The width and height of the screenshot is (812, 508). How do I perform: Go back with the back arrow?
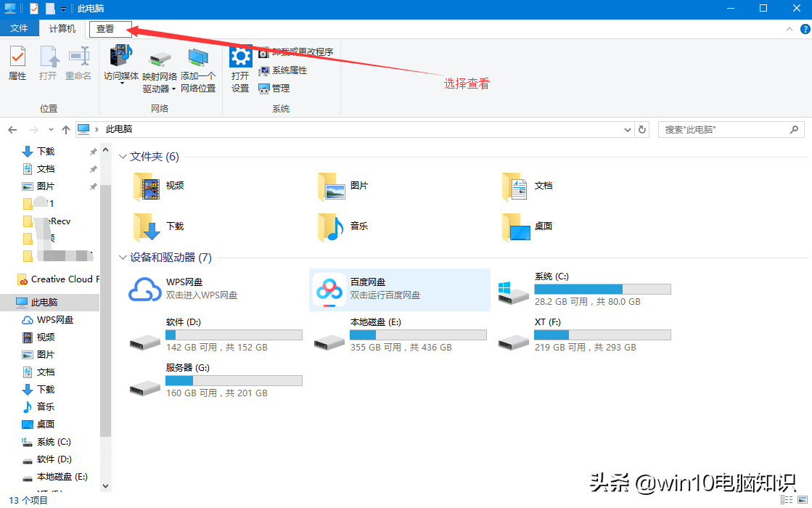point(12,129)
